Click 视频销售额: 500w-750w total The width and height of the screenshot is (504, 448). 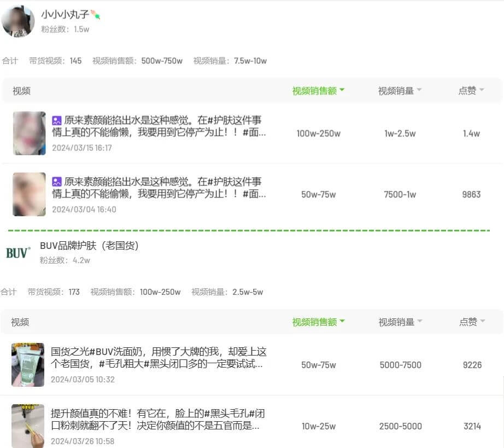138,61
